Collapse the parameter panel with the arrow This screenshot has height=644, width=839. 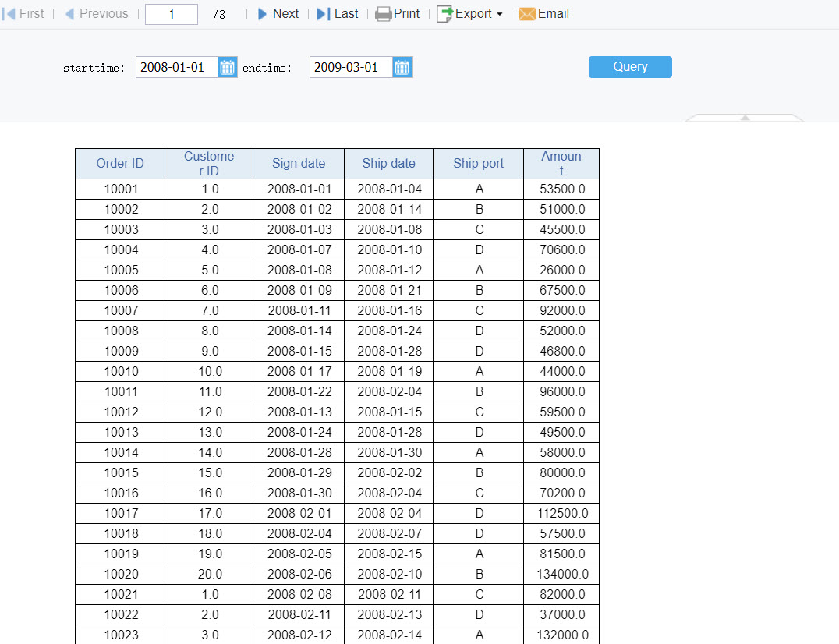click(x=745, y=118)
